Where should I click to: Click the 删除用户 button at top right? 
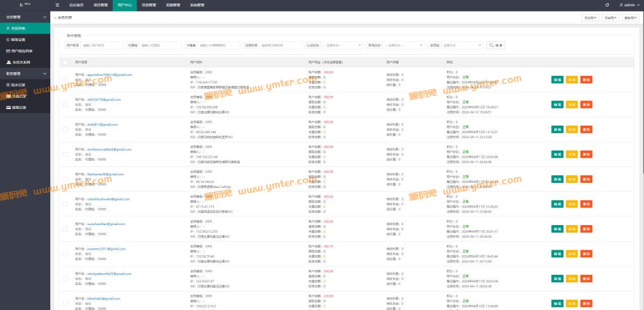(630, 18)
